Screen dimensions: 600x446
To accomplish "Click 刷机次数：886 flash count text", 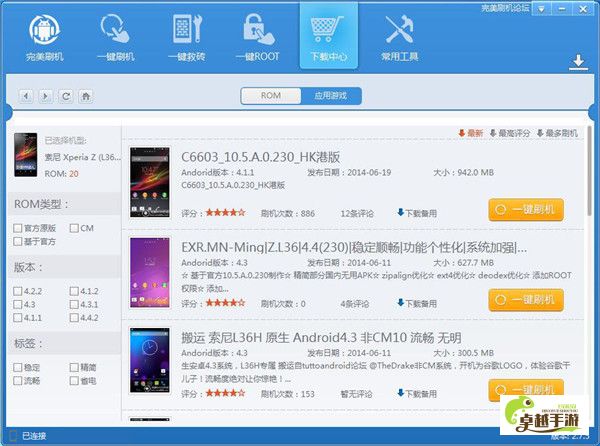I will (x=288, y=213).
